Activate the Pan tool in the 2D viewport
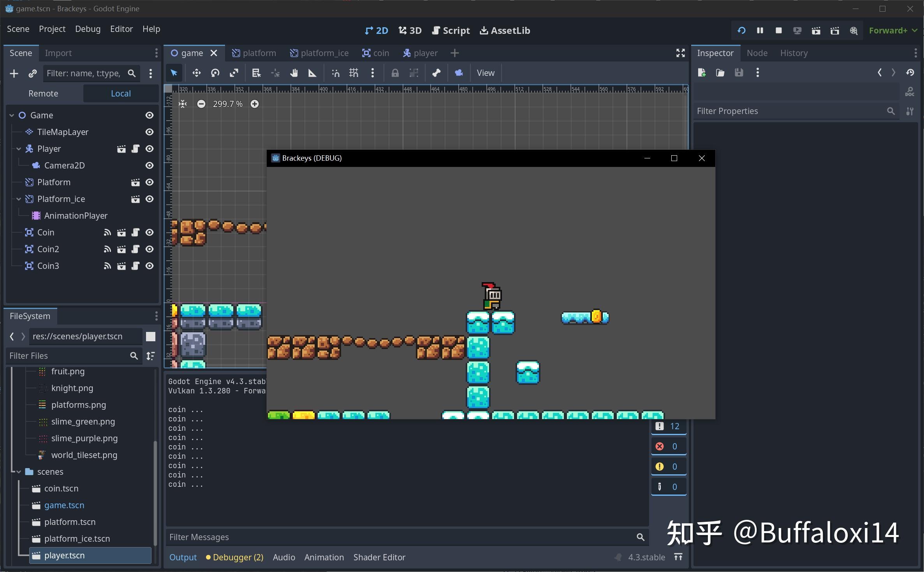 tap(294, 73)
